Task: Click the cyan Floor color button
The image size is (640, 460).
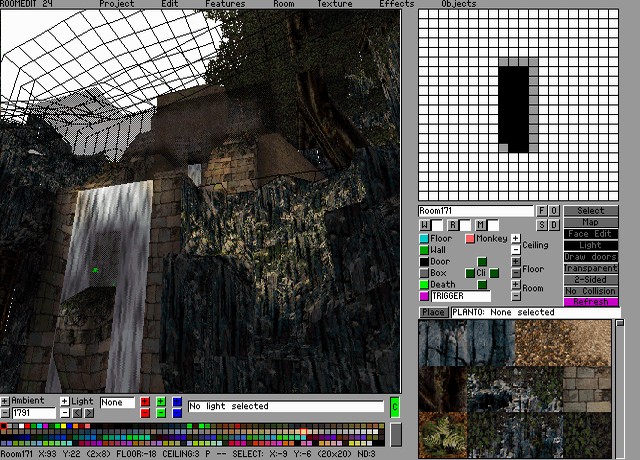Action: pos(424,239)
